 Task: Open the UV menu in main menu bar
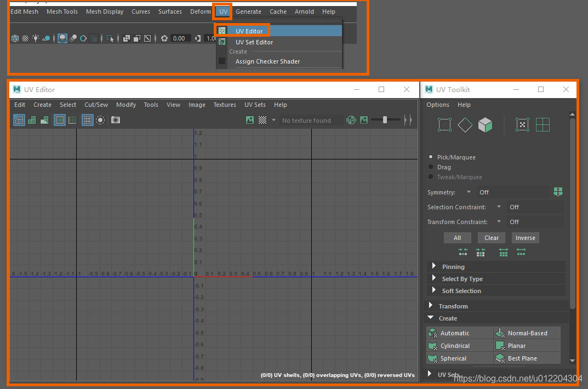[223, 12]
